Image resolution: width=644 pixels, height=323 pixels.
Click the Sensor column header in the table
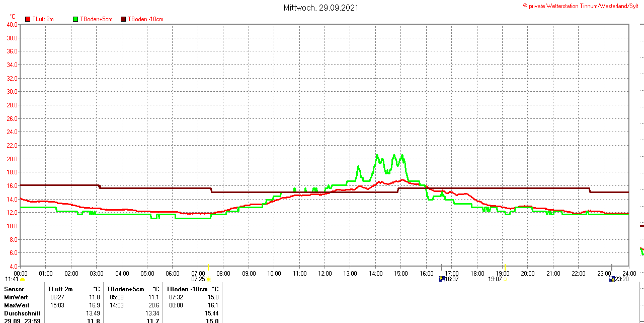(14, 289)
